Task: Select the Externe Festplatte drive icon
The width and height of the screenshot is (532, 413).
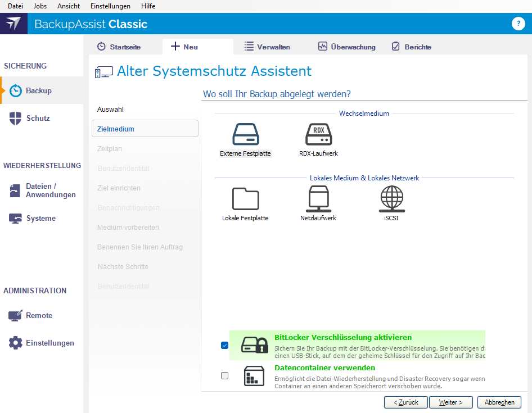Action: [246, 135]
